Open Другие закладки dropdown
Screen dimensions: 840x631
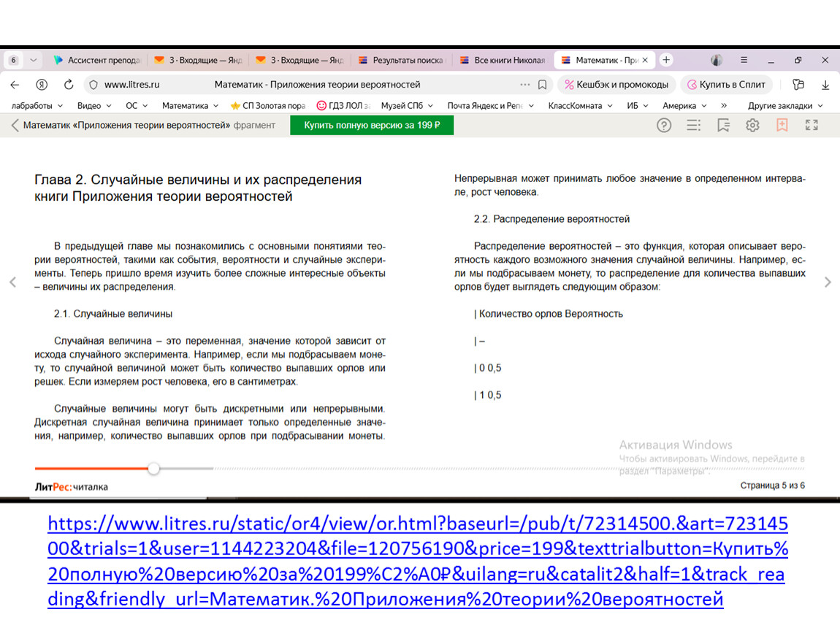click(784, 106)
